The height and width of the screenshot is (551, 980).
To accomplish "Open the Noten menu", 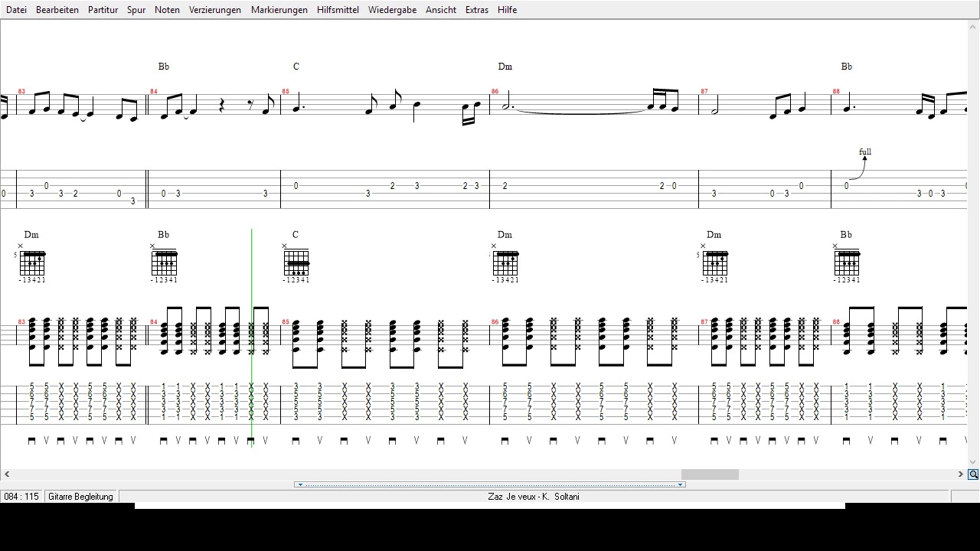I will tap(167, 10).
